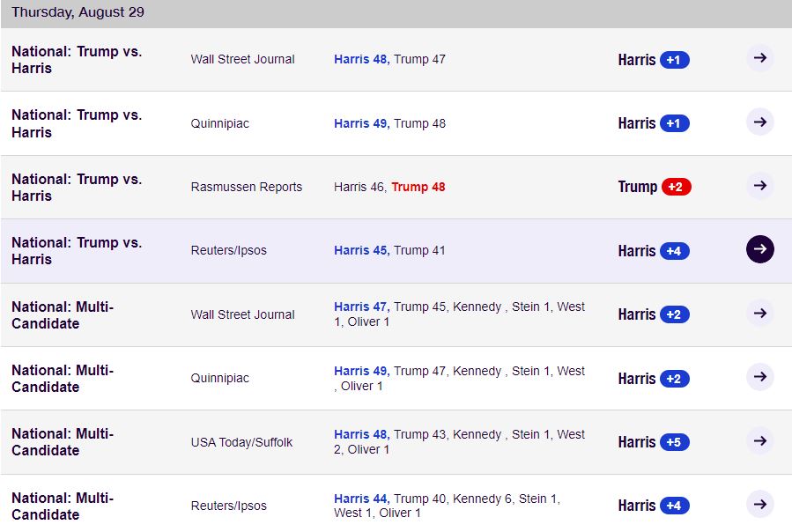Image resolution: width=792 pixels, height=532 pixels.
Task: Open Rasmussen Reports pollster link
Action: point(246,187)
